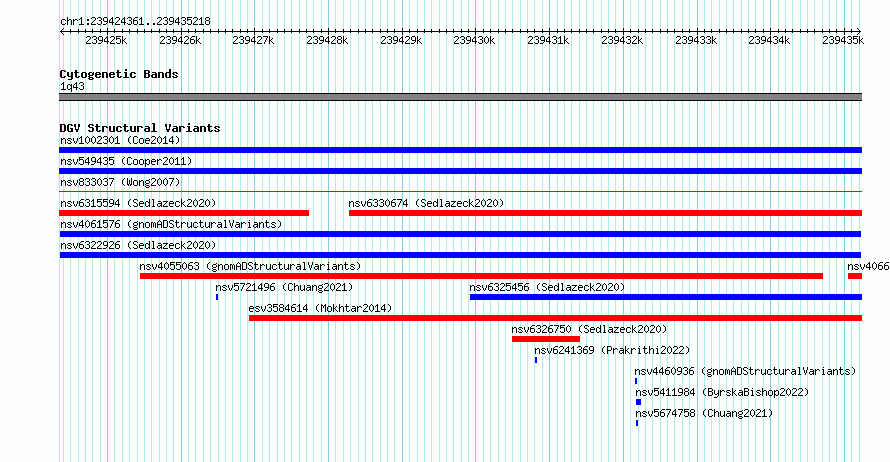Viewport: 890px width, 462px height.
Task: Click the 239434k ruler tick label
Action: coord(769,40)
